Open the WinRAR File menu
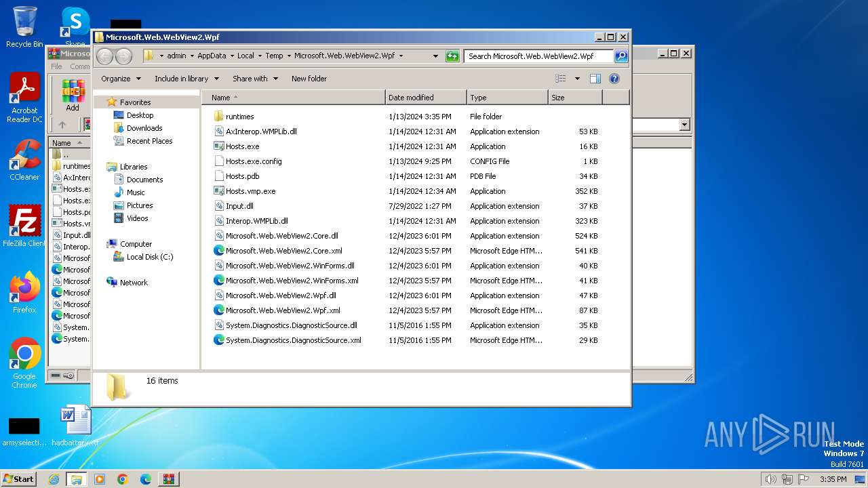This screenshot has width=868, height=488. [56, 66]
